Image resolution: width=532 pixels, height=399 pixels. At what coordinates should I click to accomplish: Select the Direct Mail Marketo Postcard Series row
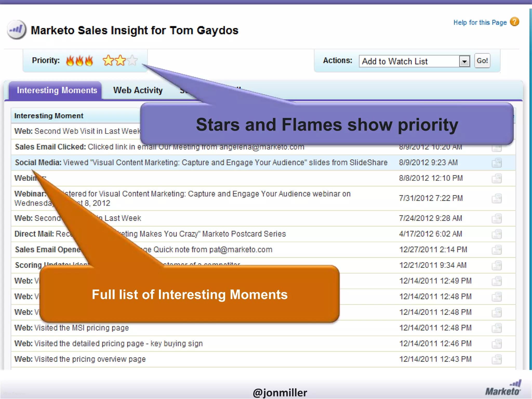click(263, 234)
